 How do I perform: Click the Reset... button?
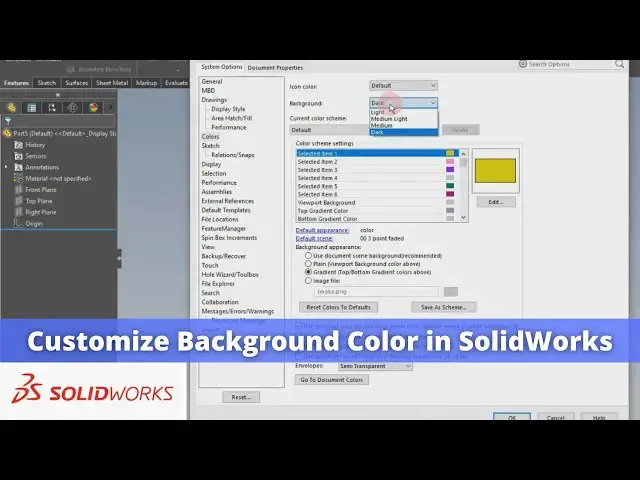point(241,397)
